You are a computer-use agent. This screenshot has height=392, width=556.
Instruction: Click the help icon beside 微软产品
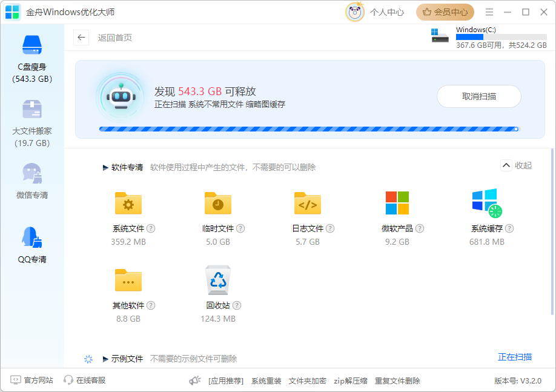[x=420, y=228]
